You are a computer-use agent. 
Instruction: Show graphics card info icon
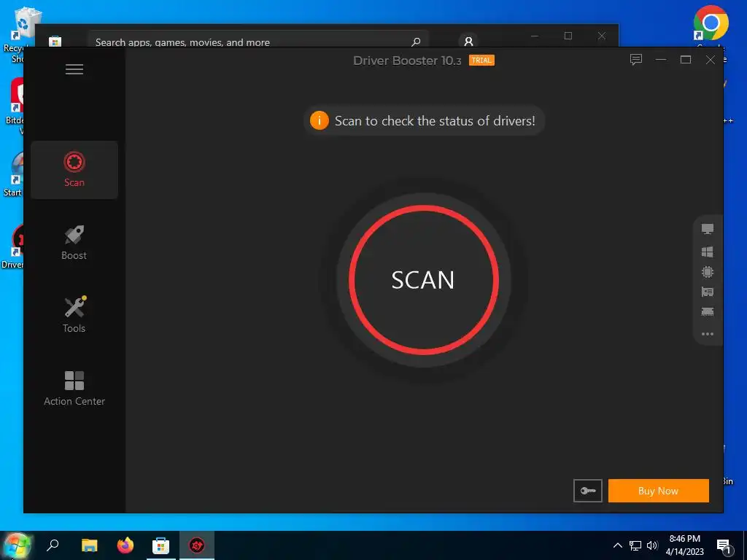pos(708,292)
